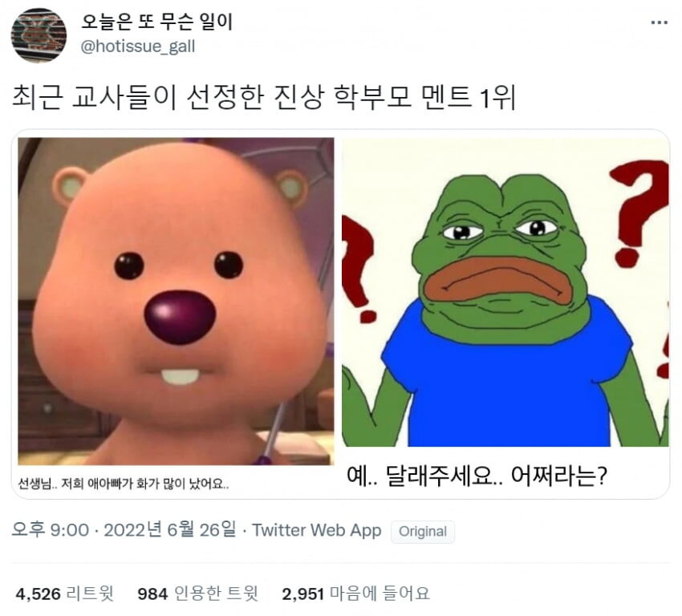Click the red question mark left of Pepe
The image size is (682, 616).
(x=358, y=269)
